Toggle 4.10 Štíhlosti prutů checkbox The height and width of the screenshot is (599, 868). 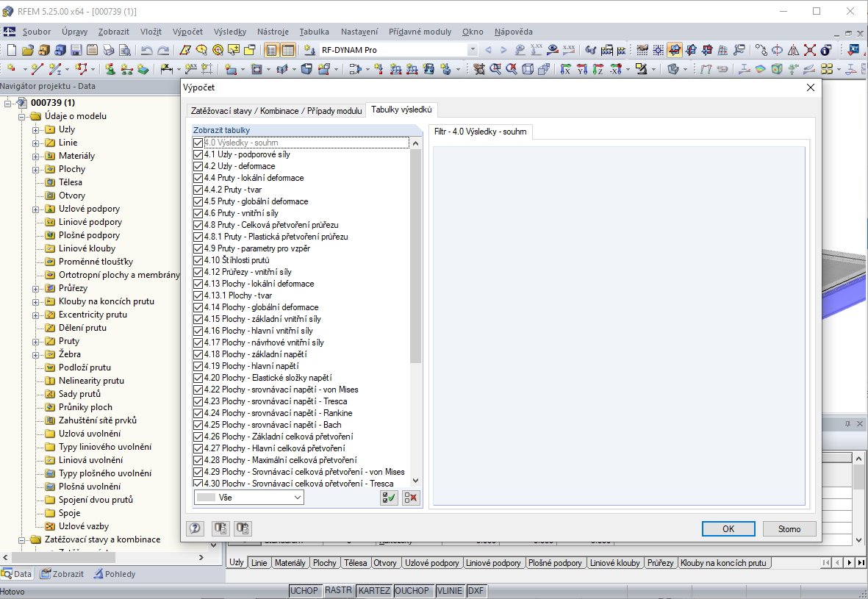tap(198, 260)
